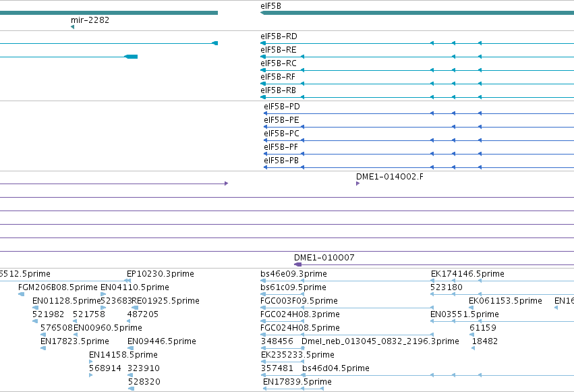Select feature 521758
This screenshot has height=392, width=574.
pos(88,314)
